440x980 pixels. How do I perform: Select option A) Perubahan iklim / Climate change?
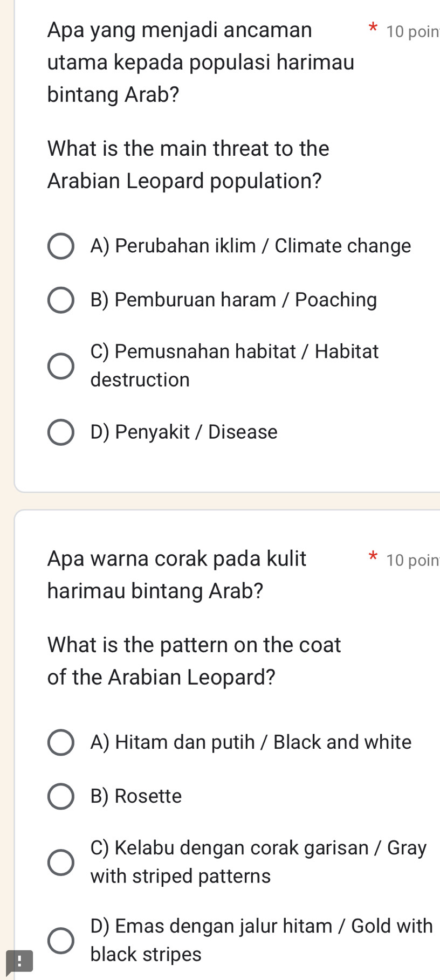(x=60, y=246)
